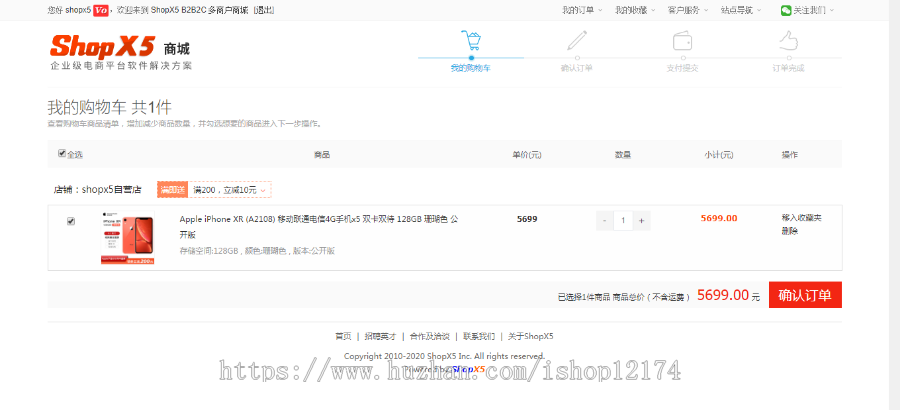Expand the 我的收藏 dropdown
The height and width of the screenshot is (410, 900).
pyautogui.click(x=635, y=10)
